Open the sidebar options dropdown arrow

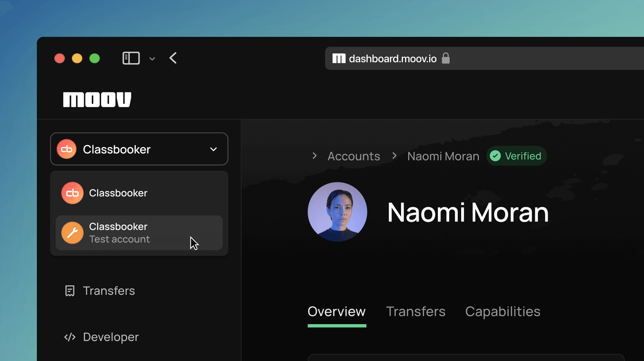point(152,59)
